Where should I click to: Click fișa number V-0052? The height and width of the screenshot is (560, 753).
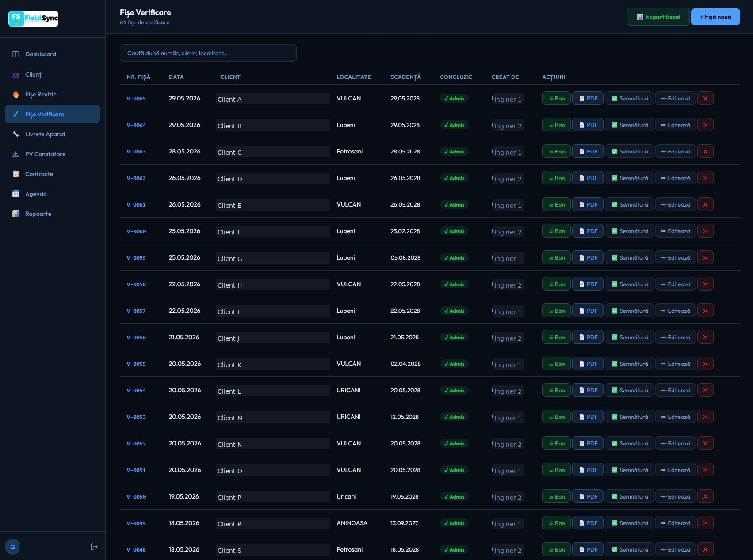pos(136,444)
